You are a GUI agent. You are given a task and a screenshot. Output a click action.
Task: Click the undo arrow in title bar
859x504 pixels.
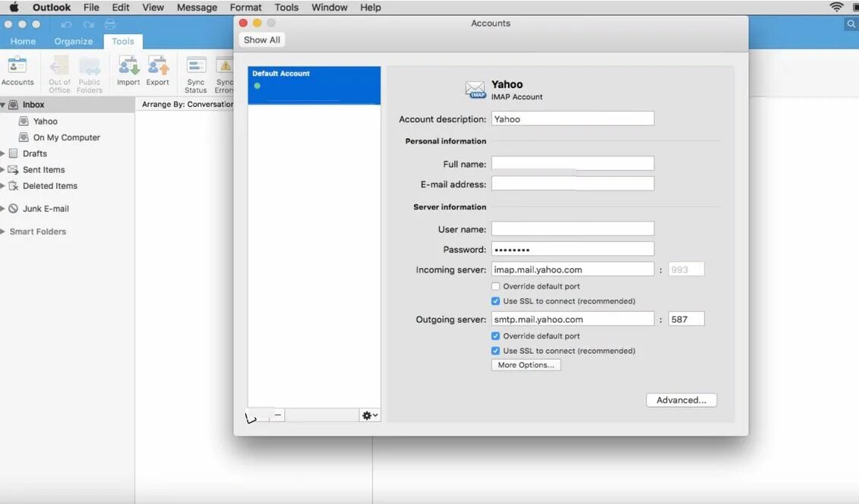[66, 24]
